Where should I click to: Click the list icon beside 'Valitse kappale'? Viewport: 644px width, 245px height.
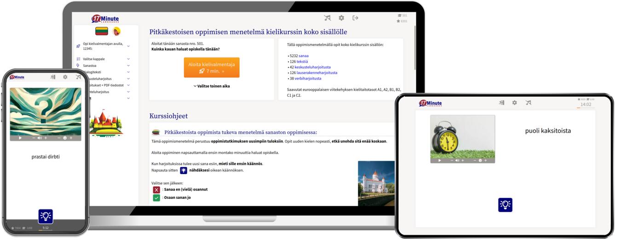pos(78,59)
